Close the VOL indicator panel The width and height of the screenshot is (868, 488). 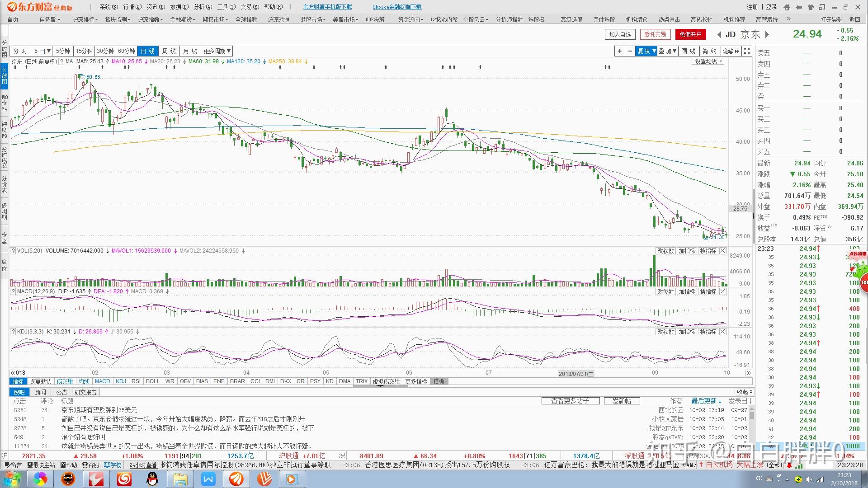(723, 251)
